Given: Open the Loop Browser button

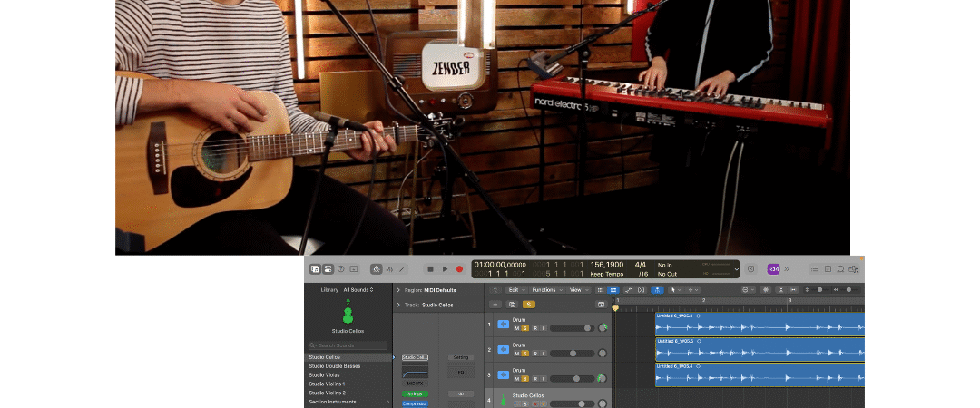Looking at the screenshot, I should [x=840, y=269].
